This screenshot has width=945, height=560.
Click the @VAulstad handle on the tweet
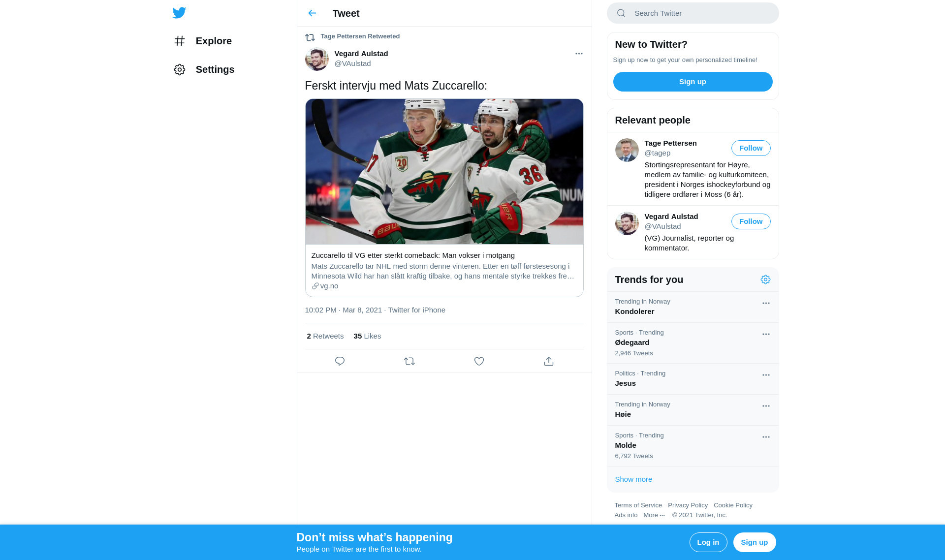(353, 63)
